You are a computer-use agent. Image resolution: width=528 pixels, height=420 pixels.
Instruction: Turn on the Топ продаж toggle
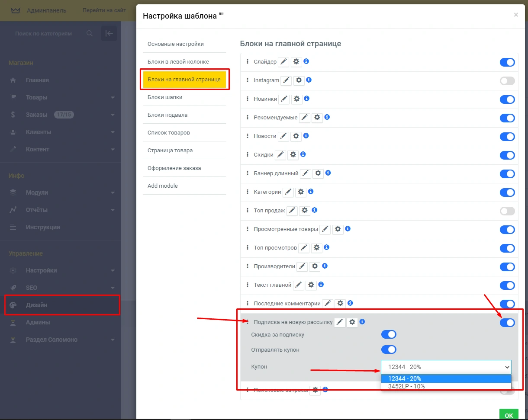[507, 211]
